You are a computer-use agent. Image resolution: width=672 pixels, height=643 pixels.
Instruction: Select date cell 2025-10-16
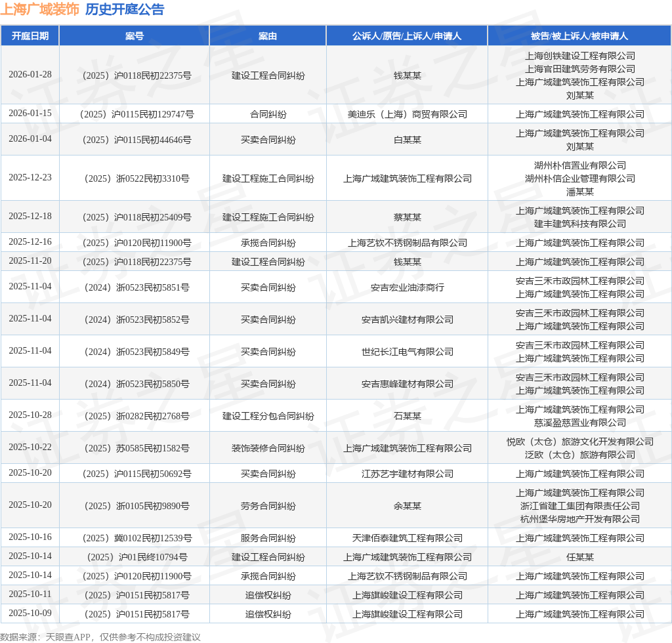pyautogui.click(x=30, y=537)
